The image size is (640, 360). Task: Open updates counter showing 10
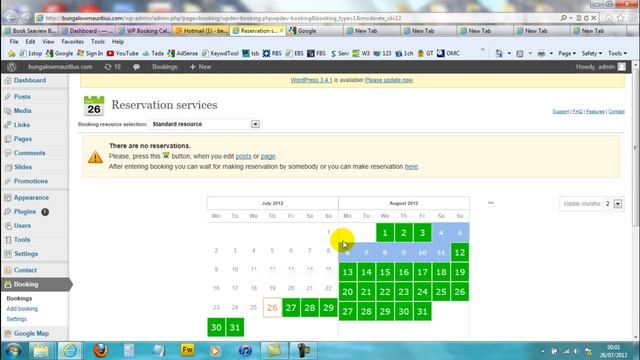(113, 67)
